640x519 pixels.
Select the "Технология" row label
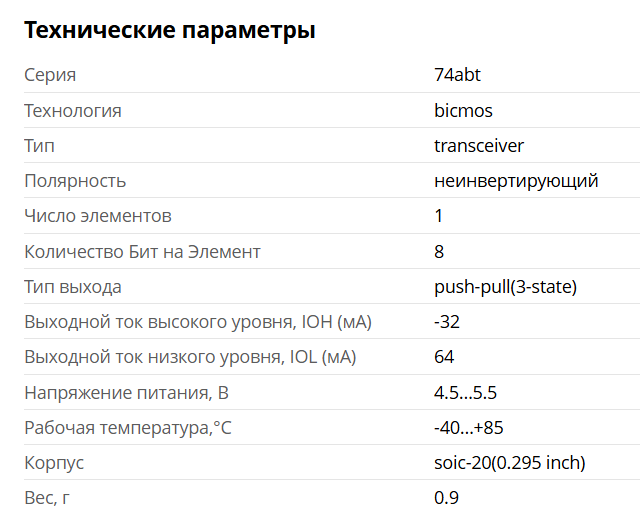[x=73, y=111]
